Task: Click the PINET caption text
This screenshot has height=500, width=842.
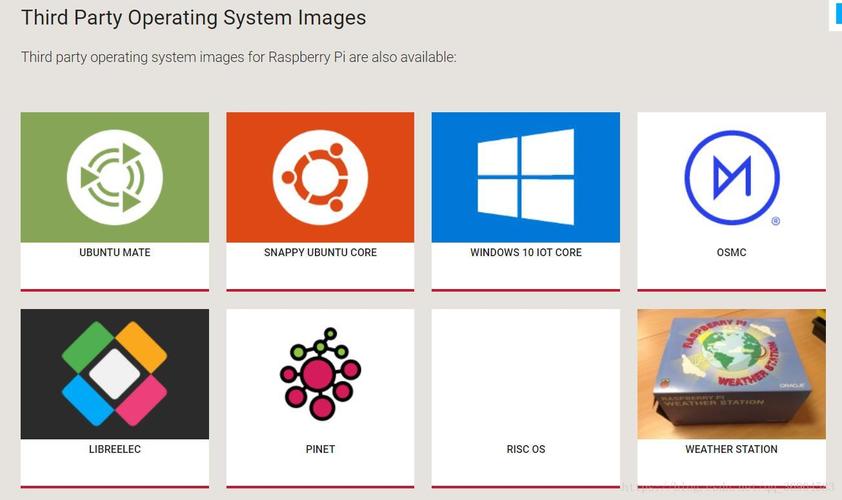Action: (320, 450)
